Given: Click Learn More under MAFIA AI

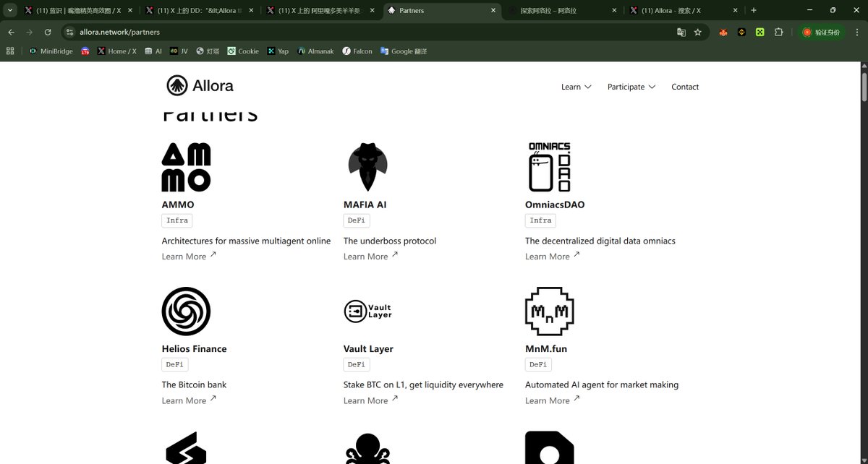Looking at the screenshot, I should [370, 256].
